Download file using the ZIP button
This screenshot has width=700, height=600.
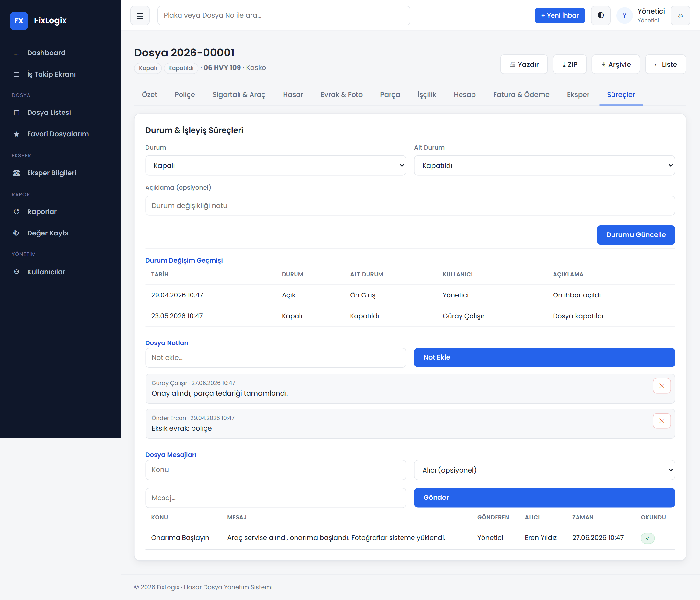coord(570,64)
